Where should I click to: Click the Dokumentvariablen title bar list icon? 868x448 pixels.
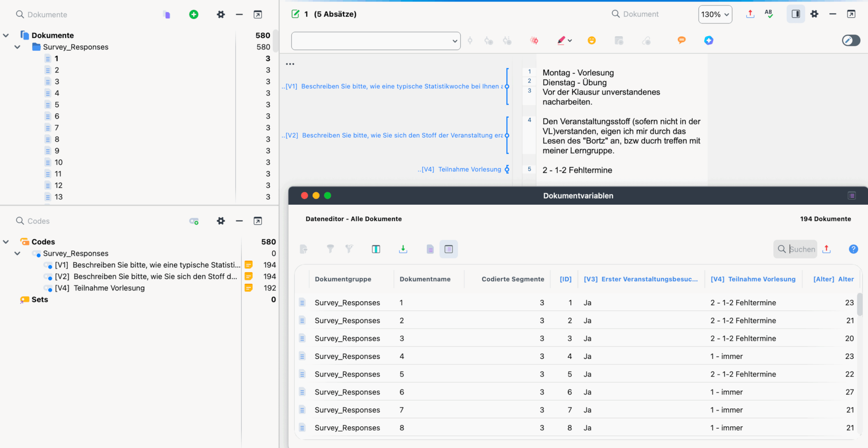tap(852, 196)
